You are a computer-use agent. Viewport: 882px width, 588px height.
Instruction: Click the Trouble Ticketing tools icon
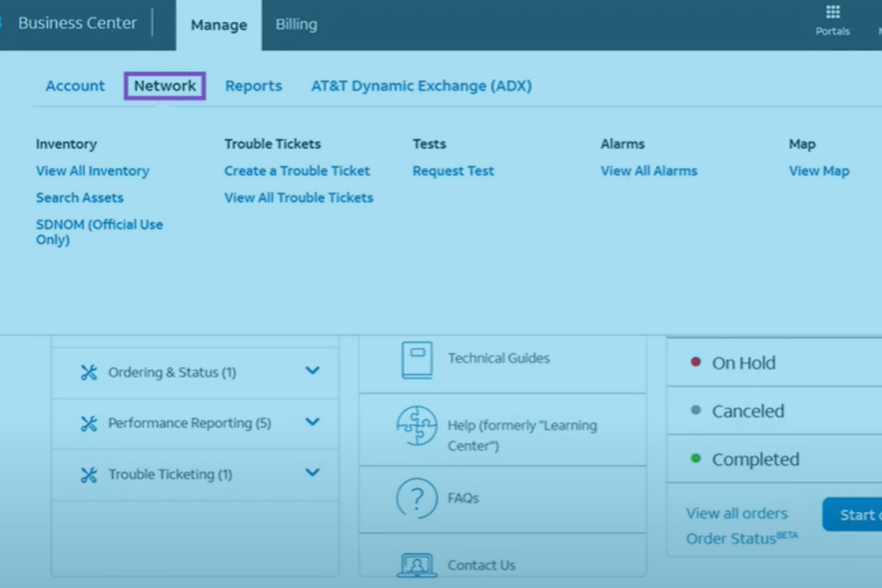click(x=89, y=475)
